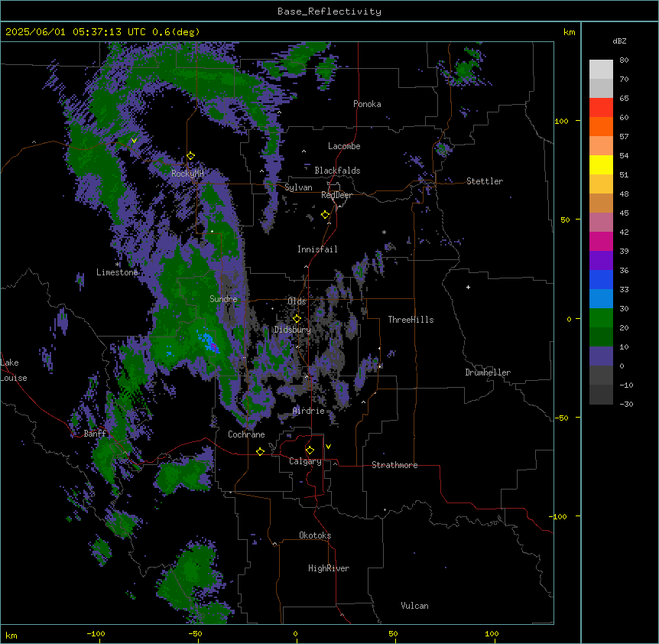
Task: Click the Innisfail label
Action: pyautogui.click(x=317, y=249)
